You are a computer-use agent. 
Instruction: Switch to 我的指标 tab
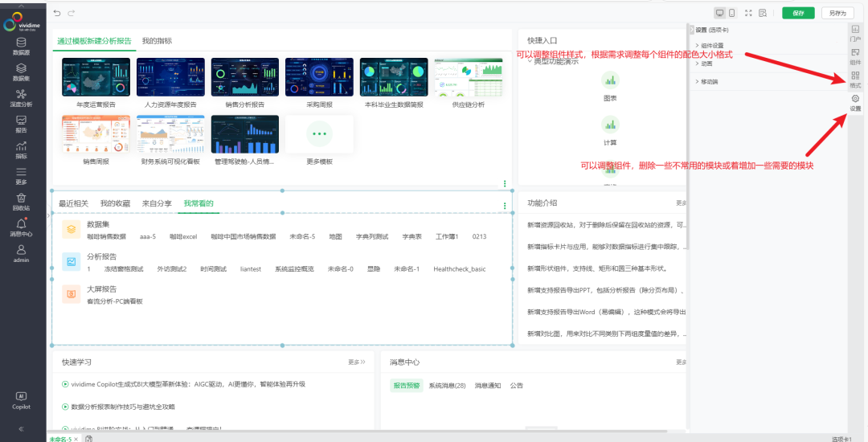(x=157, y=41)
